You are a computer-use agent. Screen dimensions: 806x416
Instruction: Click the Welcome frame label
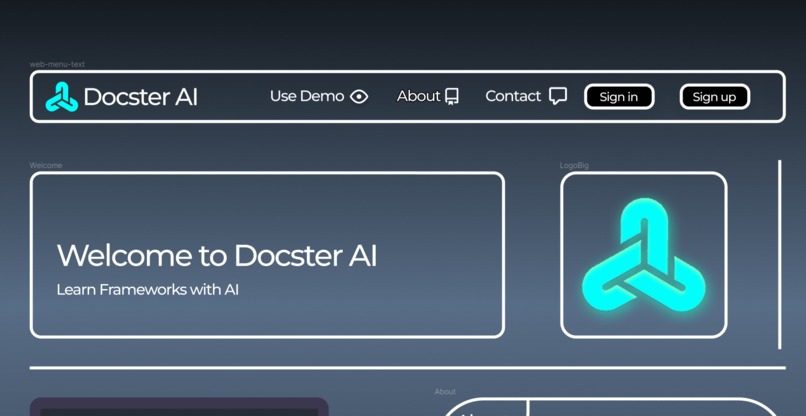pyautogui.click(x=46, y=165)
